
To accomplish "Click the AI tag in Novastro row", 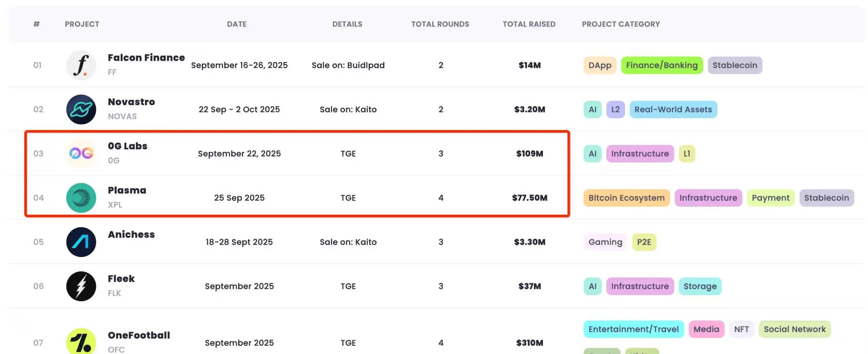I will pyautogui.click(x=592, y=109).
